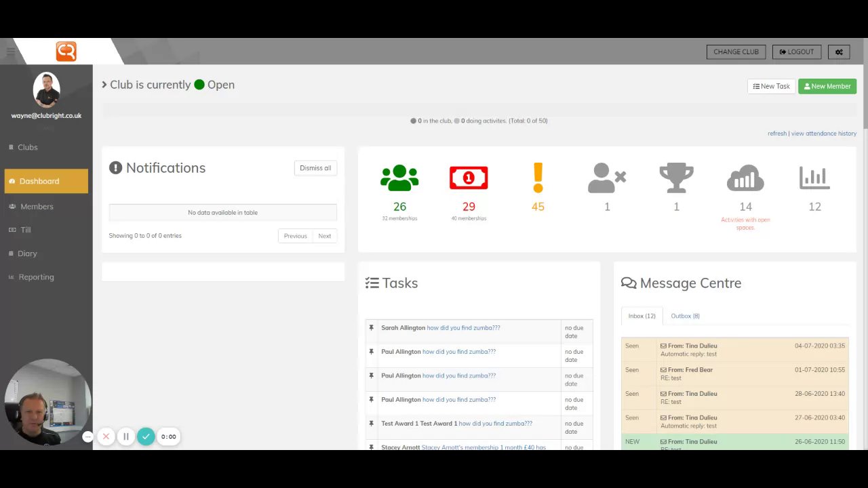This screenshot has width=868, height=488.
Task: Create a New Task
Action: (771, 86)
